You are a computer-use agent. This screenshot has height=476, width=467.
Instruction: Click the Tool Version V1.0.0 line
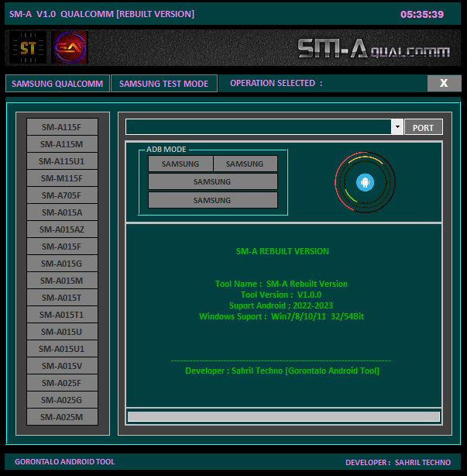pyautogui.click(x=281, y=295)
